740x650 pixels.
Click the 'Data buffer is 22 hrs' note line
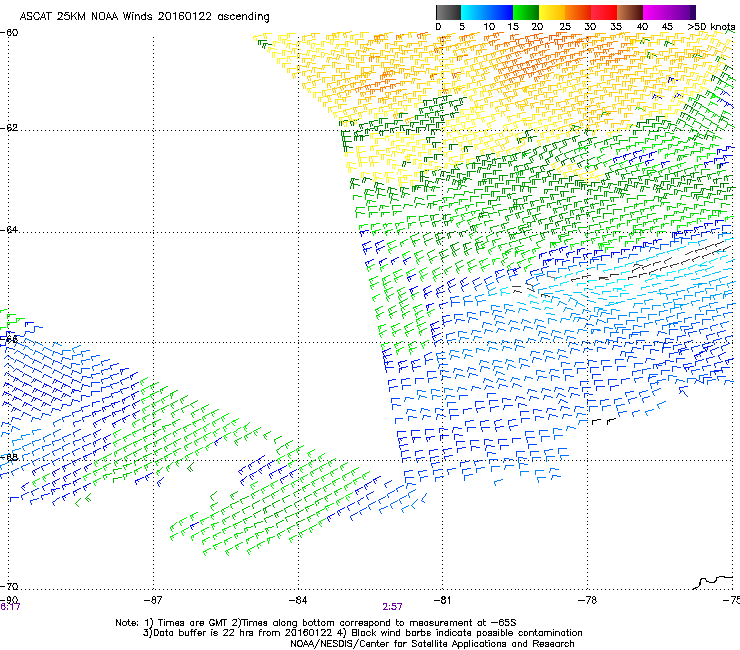362,633
